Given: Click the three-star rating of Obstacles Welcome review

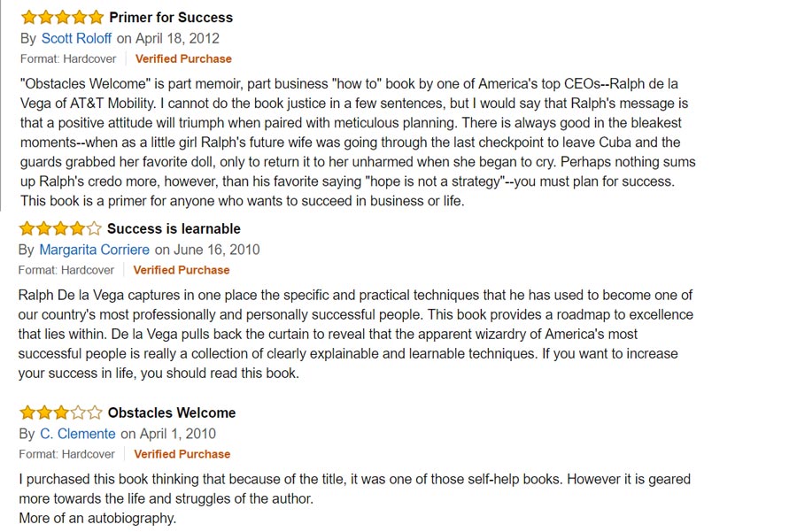Looking at the screenshot, I should [x=61, y=412].
